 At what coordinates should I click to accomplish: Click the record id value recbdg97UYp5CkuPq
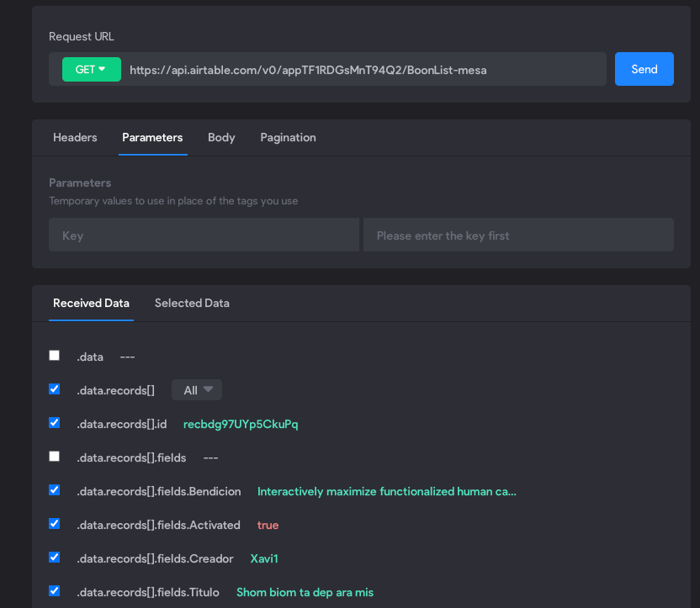click(x=241, y=424)
